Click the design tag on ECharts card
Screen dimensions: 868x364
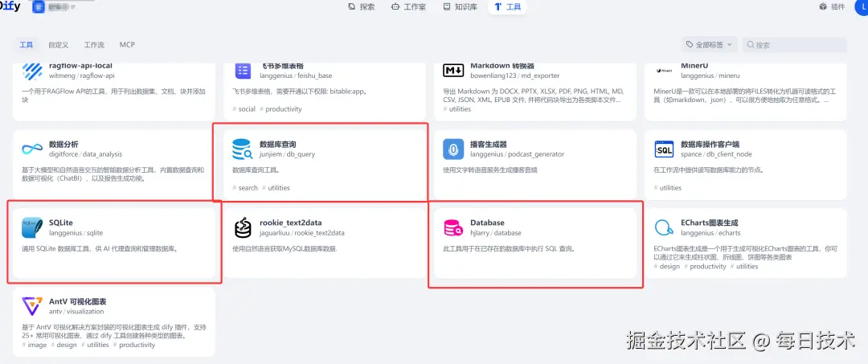coord(667,266)
